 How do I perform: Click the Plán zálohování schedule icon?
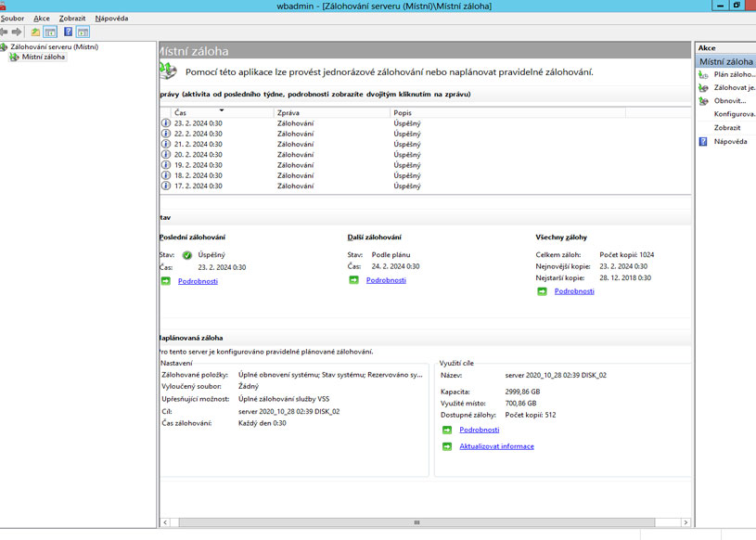coord(703,75)
